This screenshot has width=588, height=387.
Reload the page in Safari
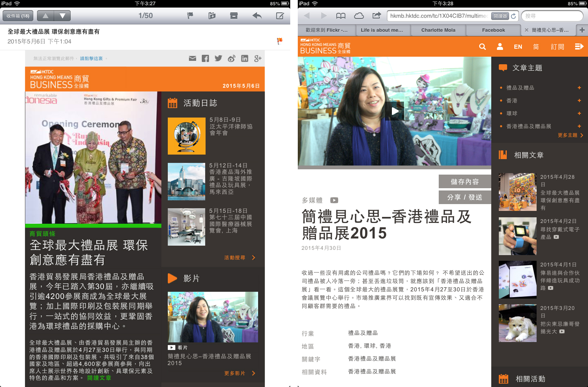pyautogui.click(x=513, y=16)
